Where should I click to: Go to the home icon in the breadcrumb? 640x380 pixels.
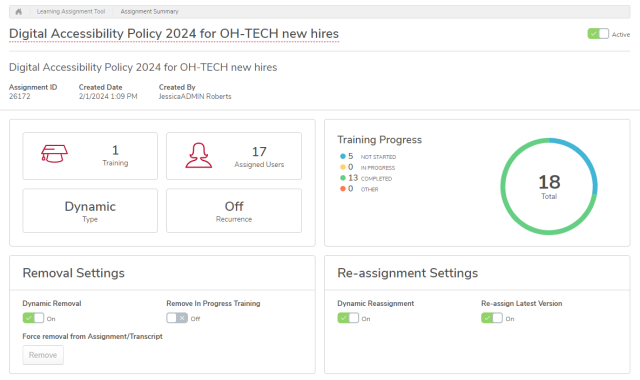coord(18,11)
